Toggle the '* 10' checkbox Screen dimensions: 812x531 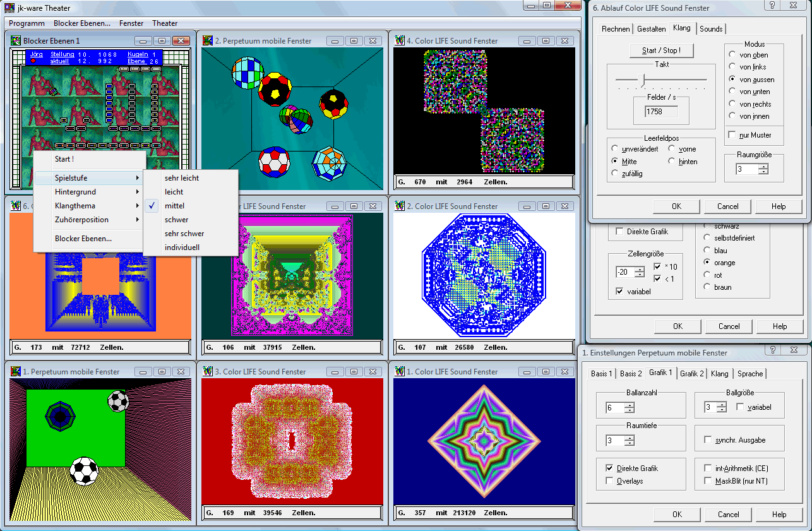click(x=658, y=266)
